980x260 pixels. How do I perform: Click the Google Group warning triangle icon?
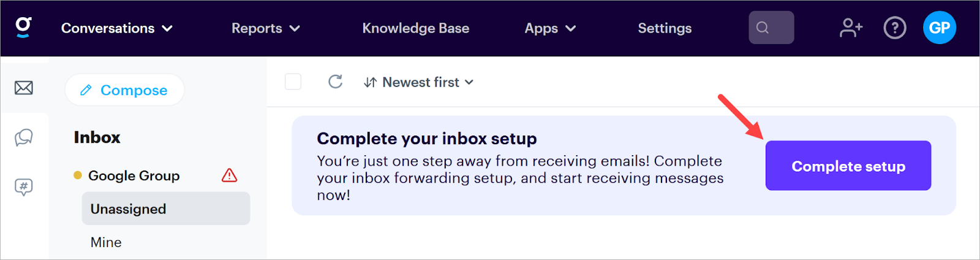click(229, 175)
